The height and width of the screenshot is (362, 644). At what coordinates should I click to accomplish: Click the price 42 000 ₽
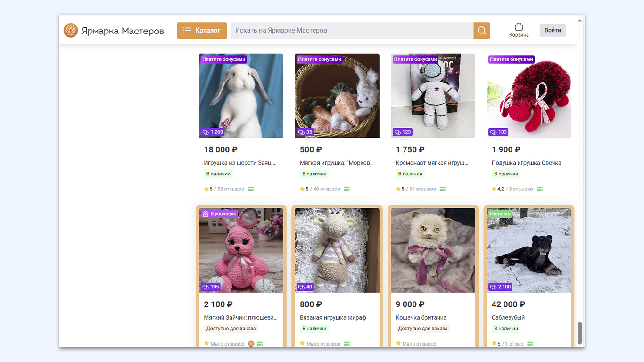pos(508,304)
